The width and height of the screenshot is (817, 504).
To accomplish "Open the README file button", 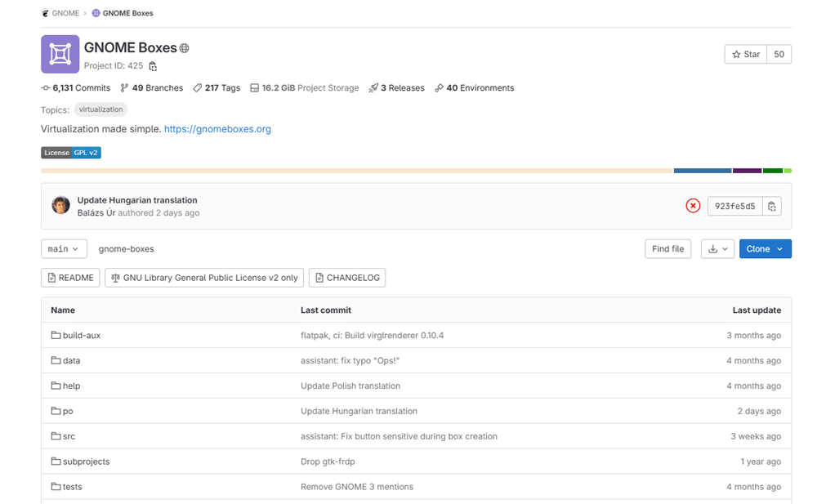I will 70,278.
